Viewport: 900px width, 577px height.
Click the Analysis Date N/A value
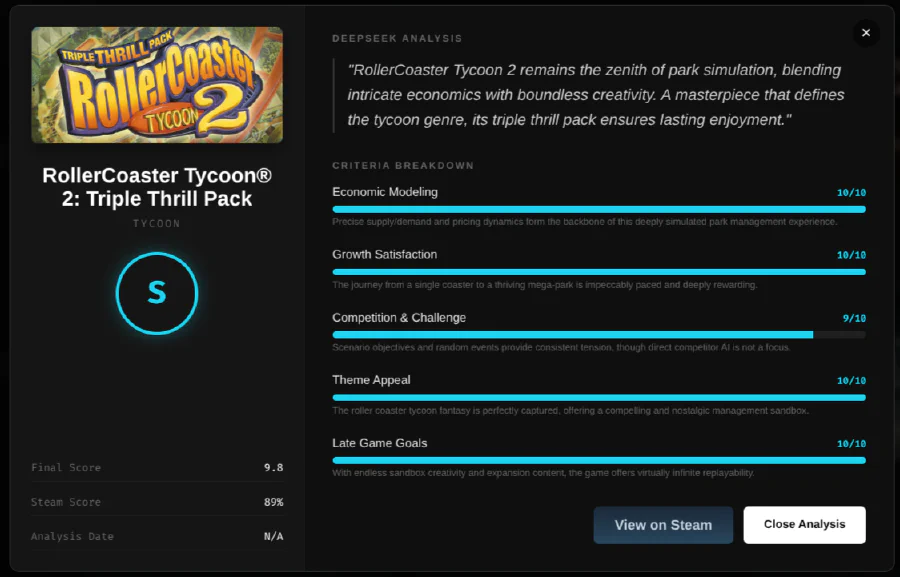coord(273,536)
